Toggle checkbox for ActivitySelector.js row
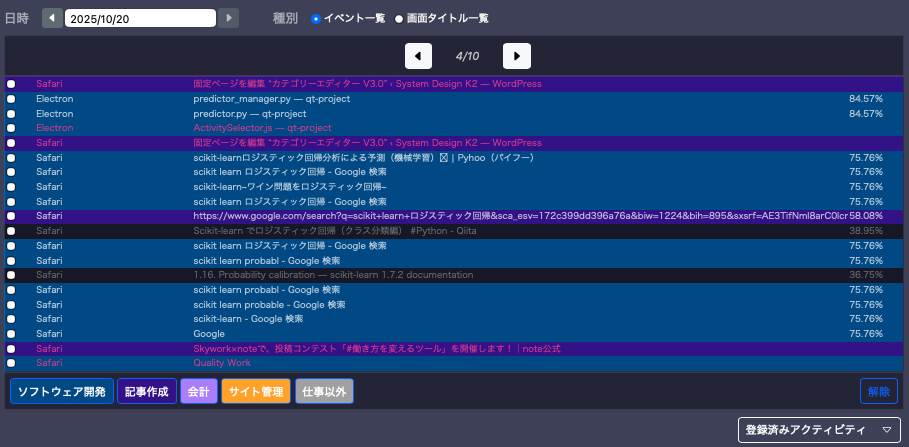The width and height of the screenshot is (909, 447). 11,128
